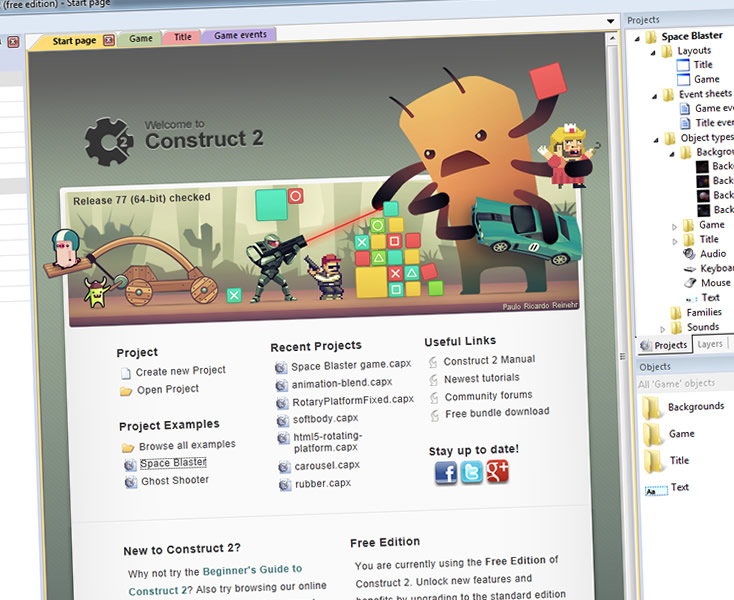Switch to the Start page tab
Screen dimensions: 734x600
[74, 41]
